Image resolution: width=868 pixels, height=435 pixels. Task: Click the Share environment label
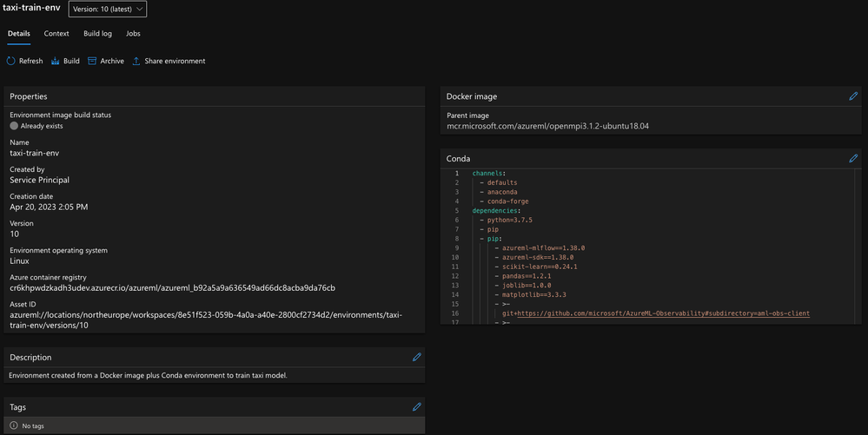click(175, 61)
